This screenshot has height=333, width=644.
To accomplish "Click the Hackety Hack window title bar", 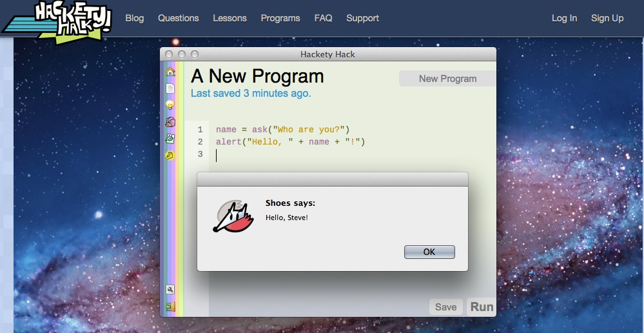I will (x=327, y=54).
